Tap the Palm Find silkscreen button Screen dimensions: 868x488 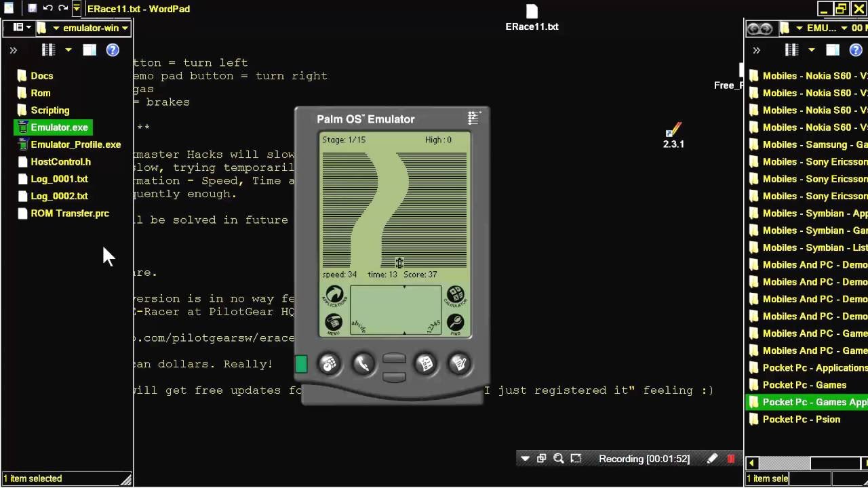(456, 323)
